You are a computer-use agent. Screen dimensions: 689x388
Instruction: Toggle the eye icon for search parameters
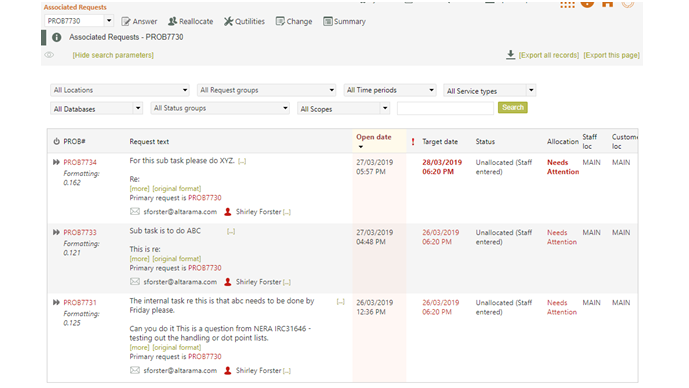click(x=49, y=55)
